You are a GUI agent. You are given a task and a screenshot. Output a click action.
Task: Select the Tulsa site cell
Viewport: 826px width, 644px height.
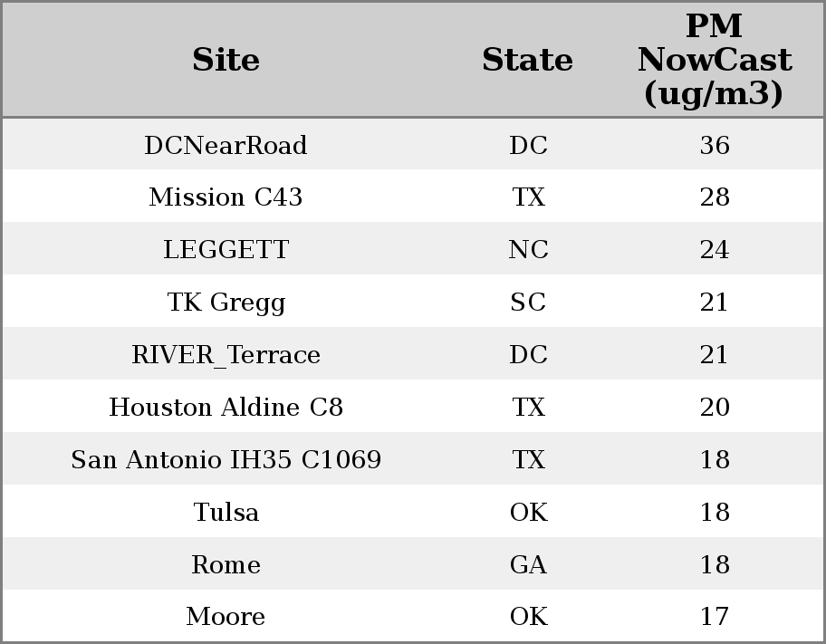tap(226, 513)
